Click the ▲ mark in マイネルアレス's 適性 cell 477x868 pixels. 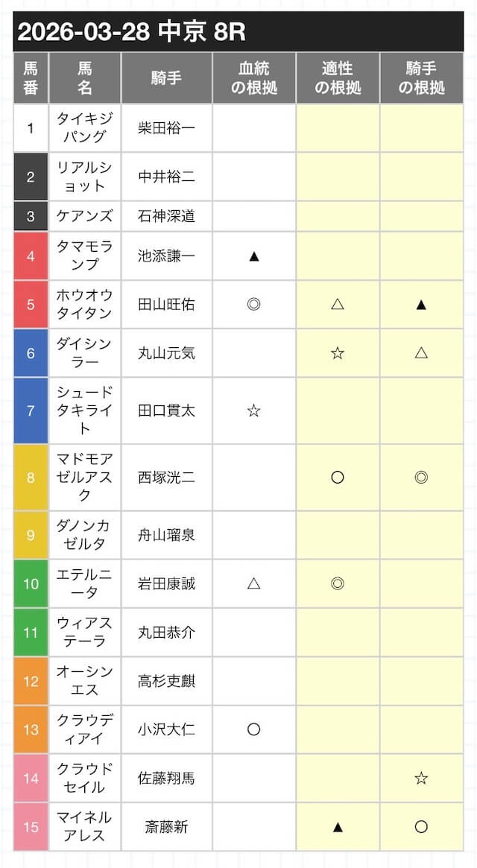(337, 826)
